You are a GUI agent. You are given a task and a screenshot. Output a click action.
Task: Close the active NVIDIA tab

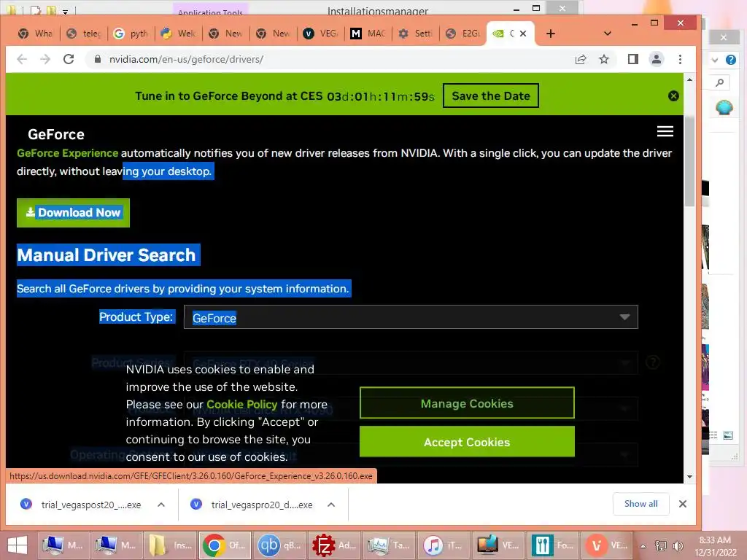tap(523, 34)
